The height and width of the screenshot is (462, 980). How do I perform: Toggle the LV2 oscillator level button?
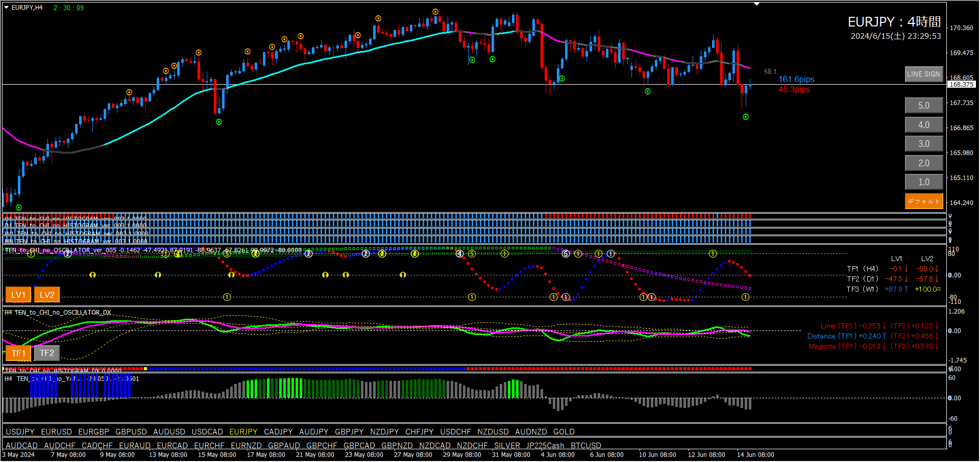47,295
